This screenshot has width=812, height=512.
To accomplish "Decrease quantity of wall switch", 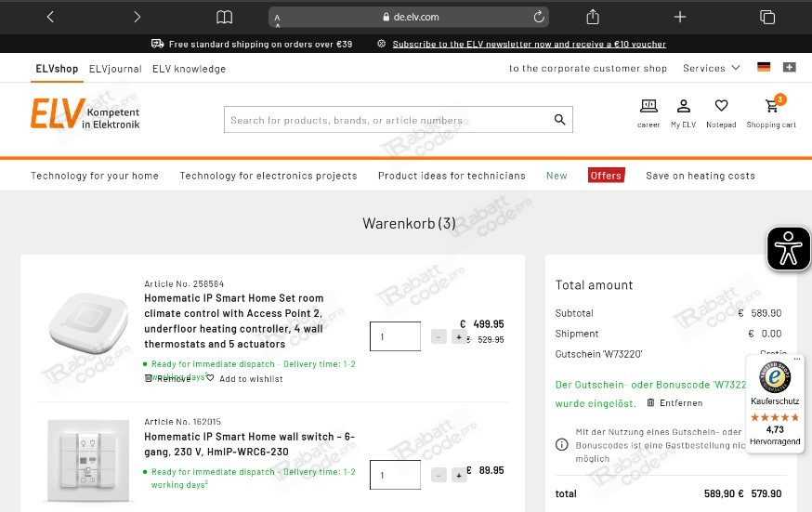I will coord(439,475).
